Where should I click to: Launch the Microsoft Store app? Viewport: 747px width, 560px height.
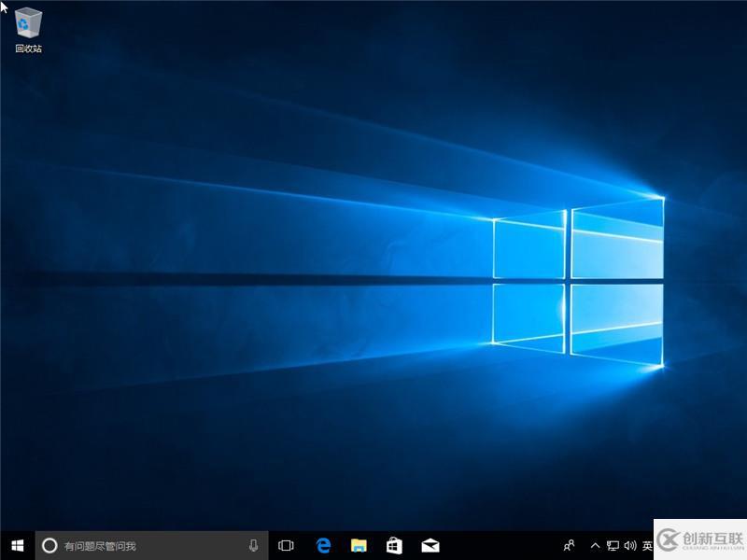[x=395, y=544]
